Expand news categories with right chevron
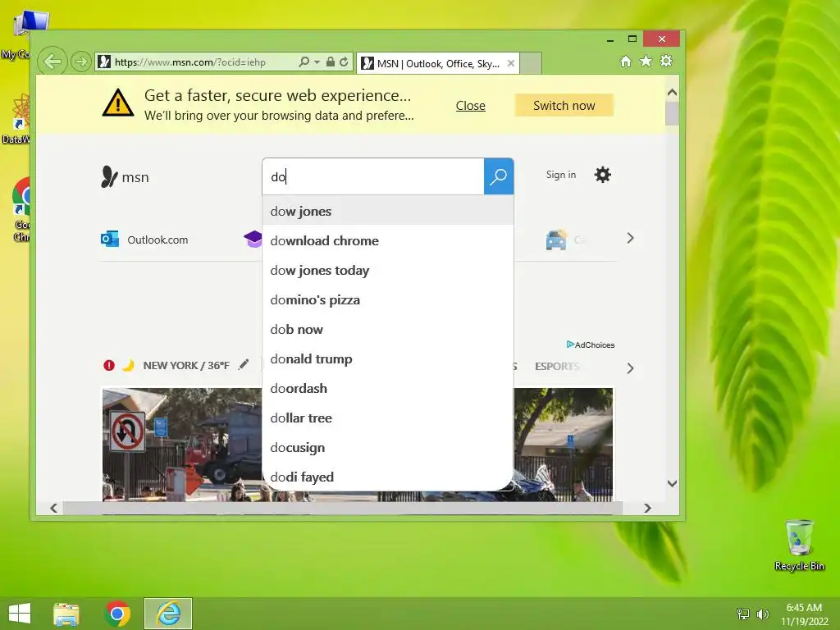This screenshot has height=630, width=840. tap(631, 368)
